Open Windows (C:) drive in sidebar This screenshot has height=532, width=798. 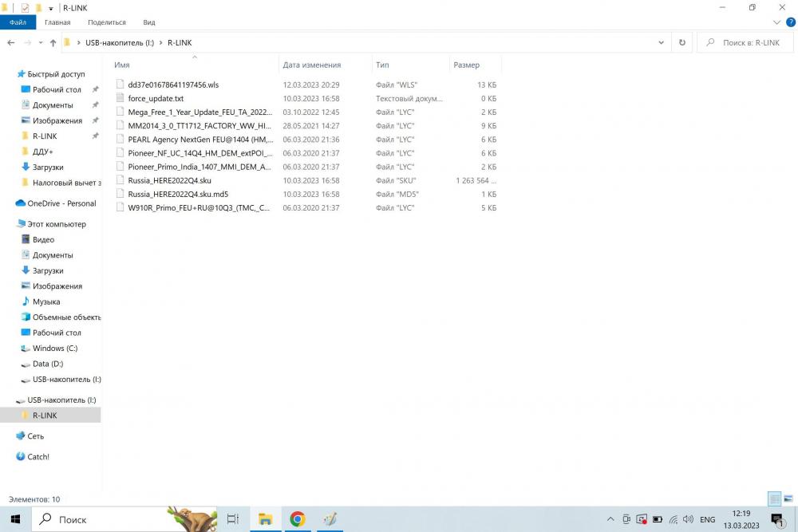click(55, 349)
